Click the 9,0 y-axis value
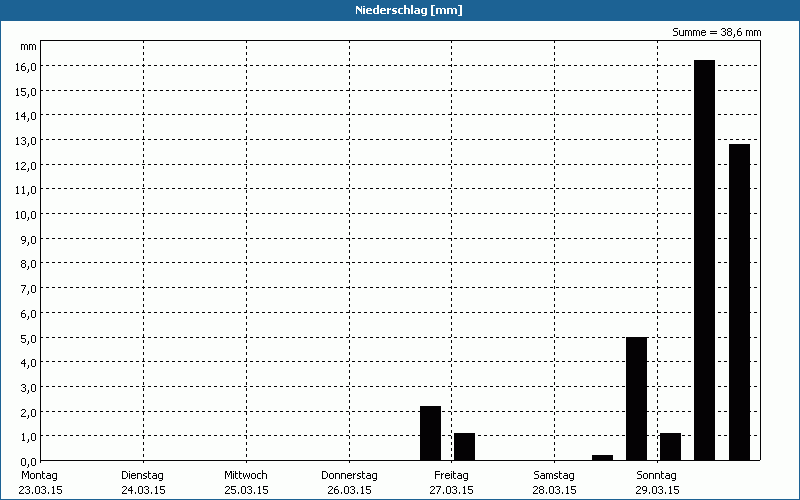Image resolution: width=800 pixels, height=500 pixels. [x=29, y=240]
